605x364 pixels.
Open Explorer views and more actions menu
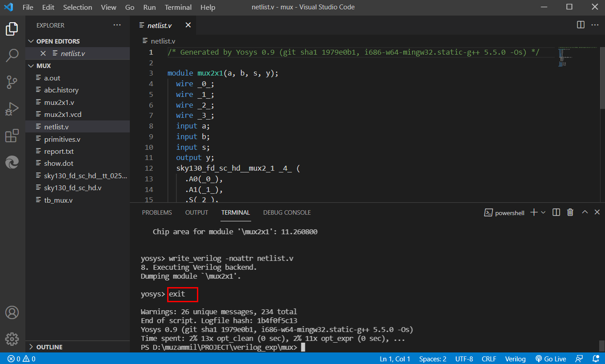coord(117,25)
